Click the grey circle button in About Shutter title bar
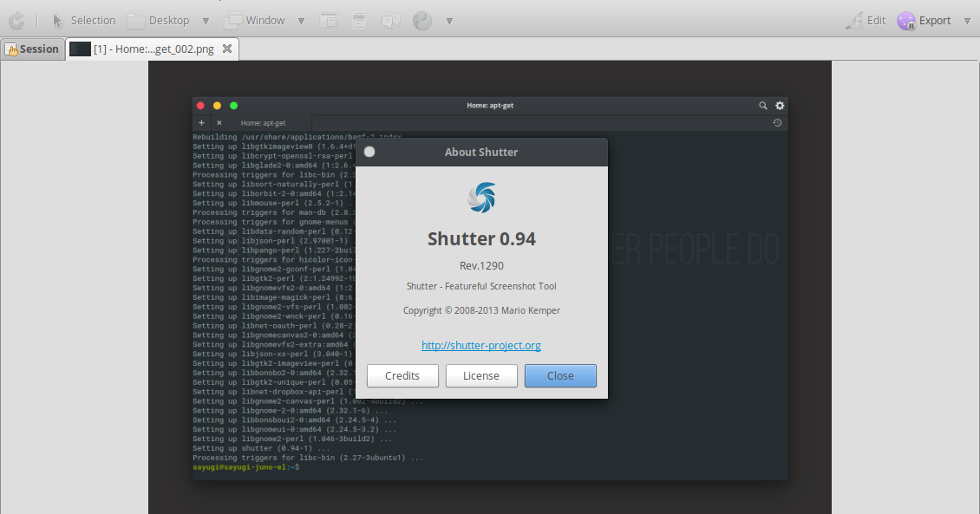The width and height of the screenshot is (980, 514). click(x=369, y=152)
